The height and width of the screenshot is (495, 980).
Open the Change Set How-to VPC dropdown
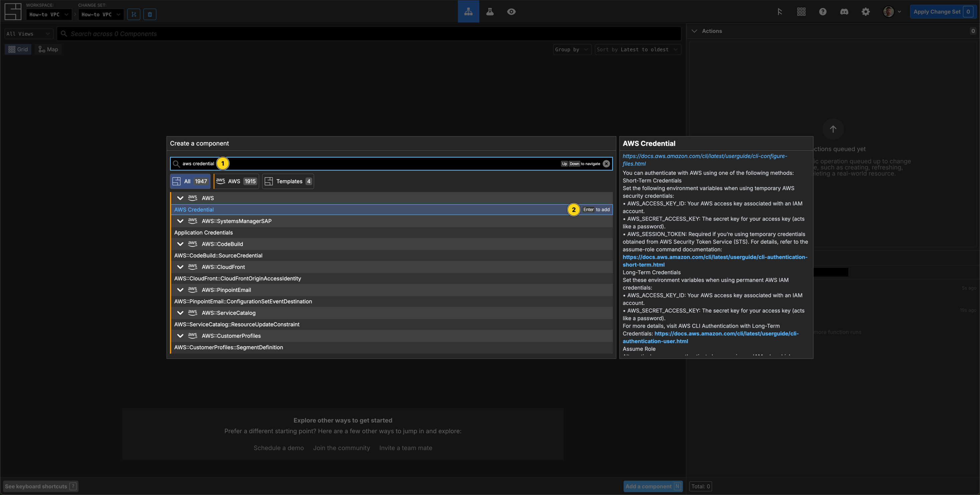point(101,14)
